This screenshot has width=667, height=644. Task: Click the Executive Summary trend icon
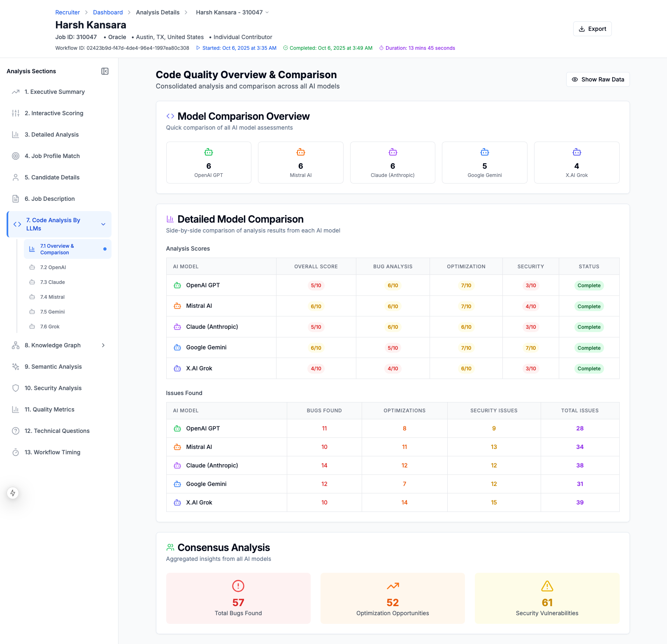pos(16,92)
